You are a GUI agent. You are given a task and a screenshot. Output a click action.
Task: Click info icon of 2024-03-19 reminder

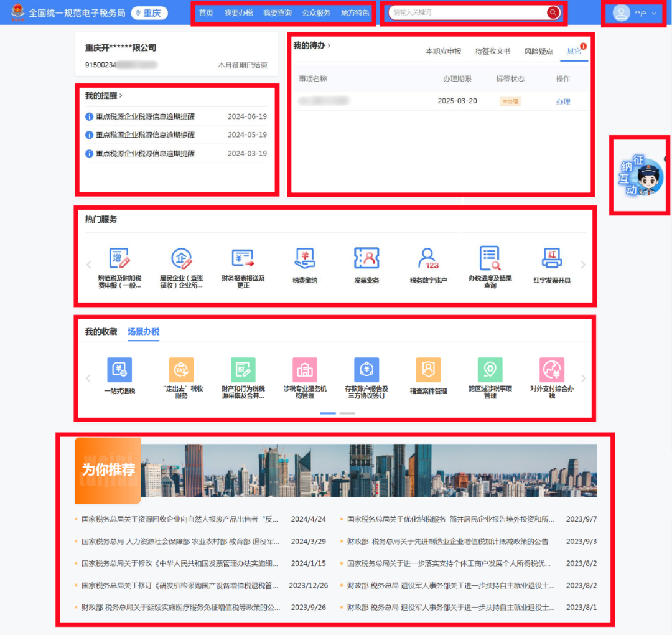[89, 154]
